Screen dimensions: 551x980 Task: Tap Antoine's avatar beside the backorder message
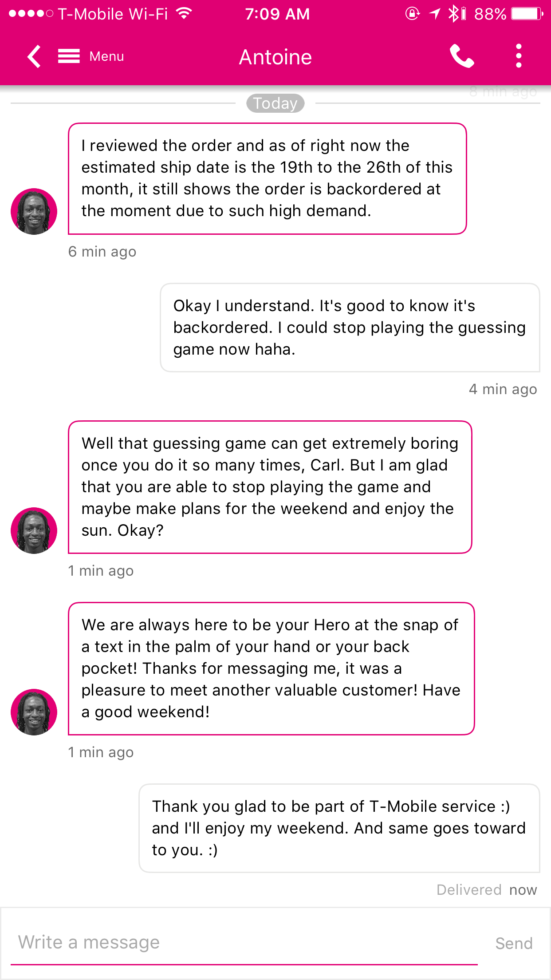click(x=34, y=212)
